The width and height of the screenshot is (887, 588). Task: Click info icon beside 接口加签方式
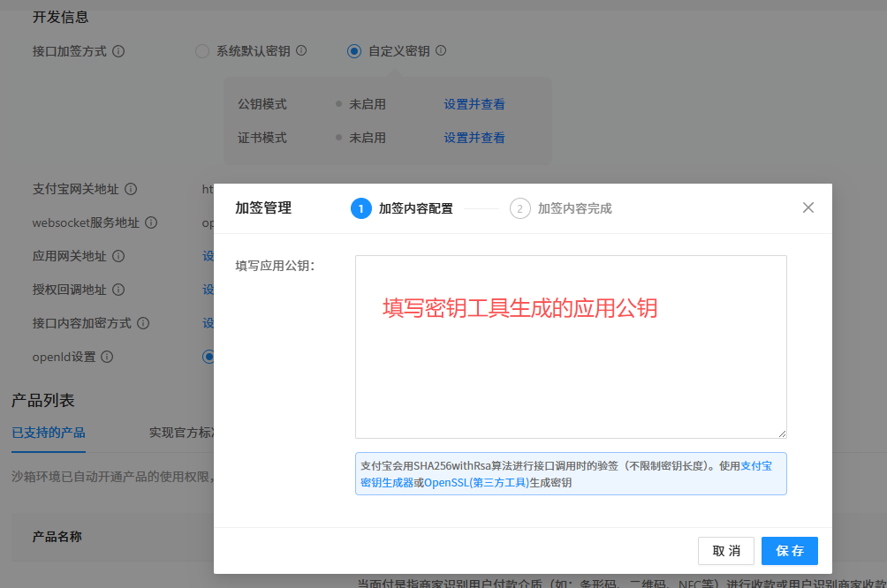coord(118,51)
